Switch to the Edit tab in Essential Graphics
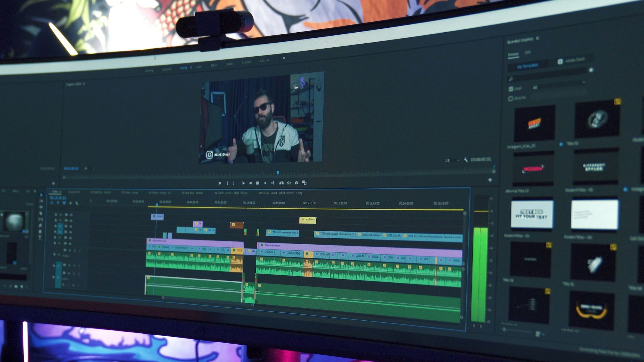Viewport: 644px width, 362px height. [528, 52]
